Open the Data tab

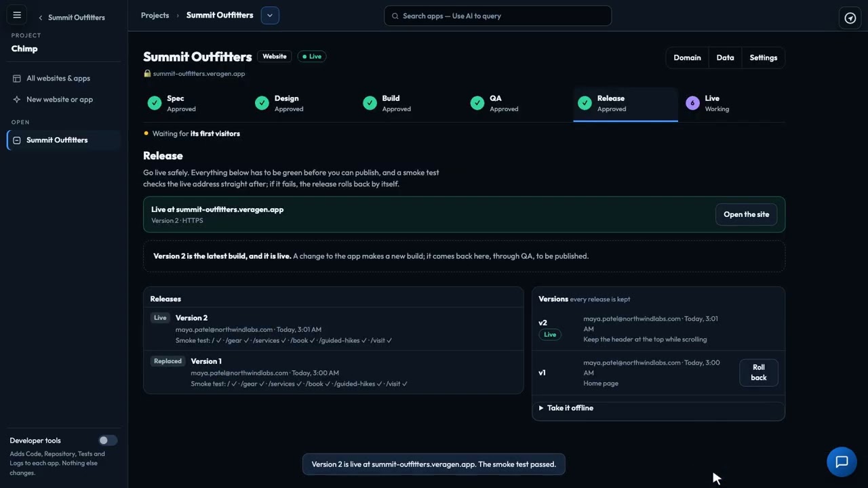click(725, 58)
